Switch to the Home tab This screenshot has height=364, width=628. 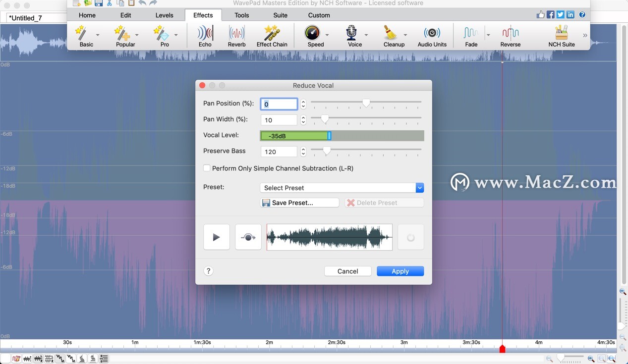(x=87, y=15)
